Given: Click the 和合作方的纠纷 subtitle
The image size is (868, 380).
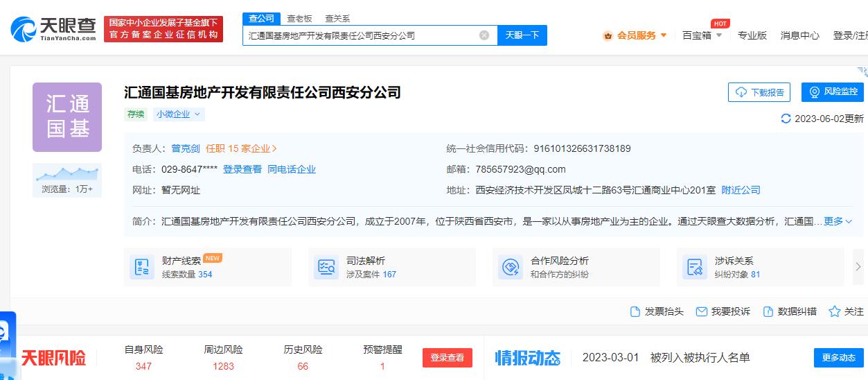Looking at the screenshot, I should tap(559, 275).
